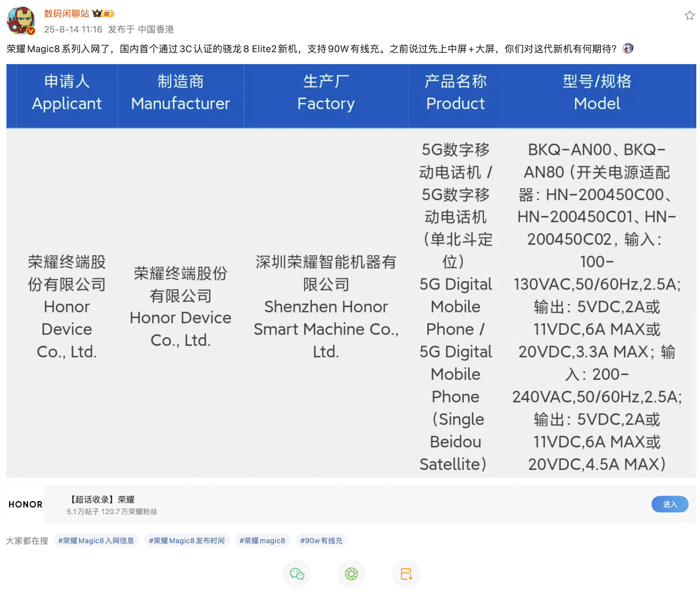Click the orange save-image icon
This screenshot has height=592, width=700.
406,573
